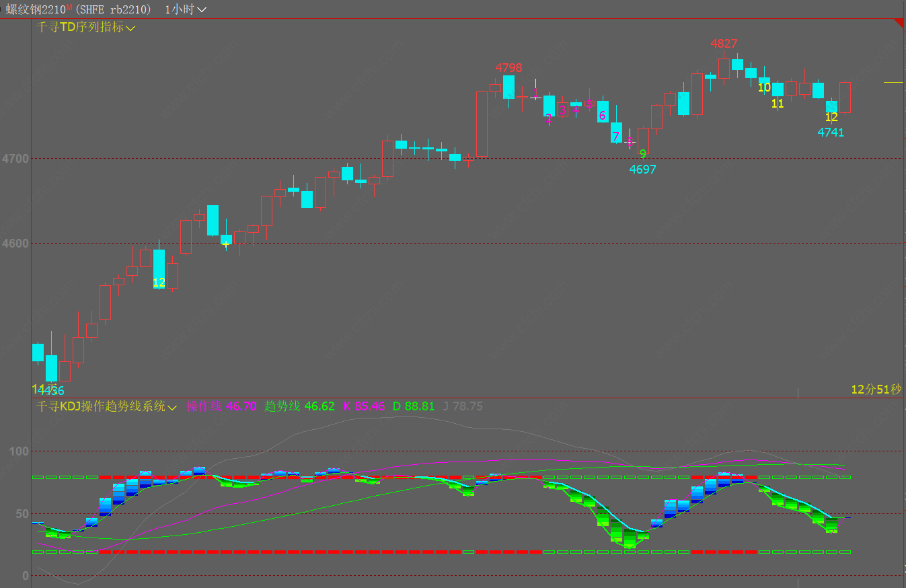
Task: Click the 4700 price axis label
Action: tap(15, 159)
